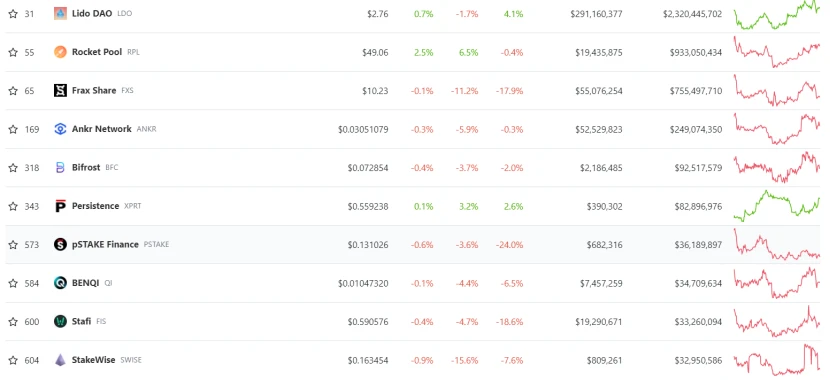View Persistence green sparkline chart

click(x=777, y=206)
